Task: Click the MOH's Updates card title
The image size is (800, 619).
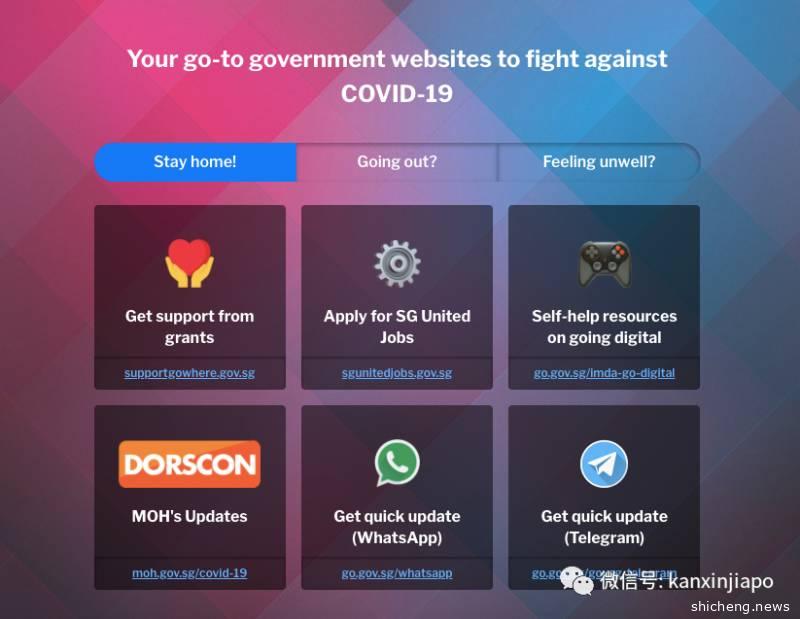Action: pos(189,516)
